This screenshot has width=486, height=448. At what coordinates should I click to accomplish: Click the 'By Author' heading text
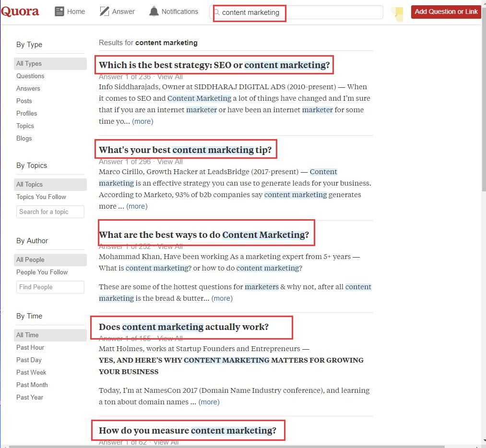[32, 241]
